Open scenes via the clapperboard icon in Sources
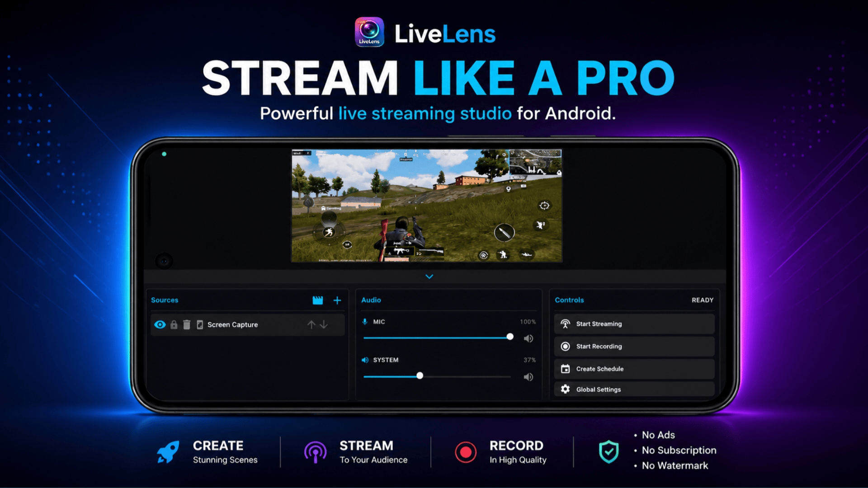 318,300
